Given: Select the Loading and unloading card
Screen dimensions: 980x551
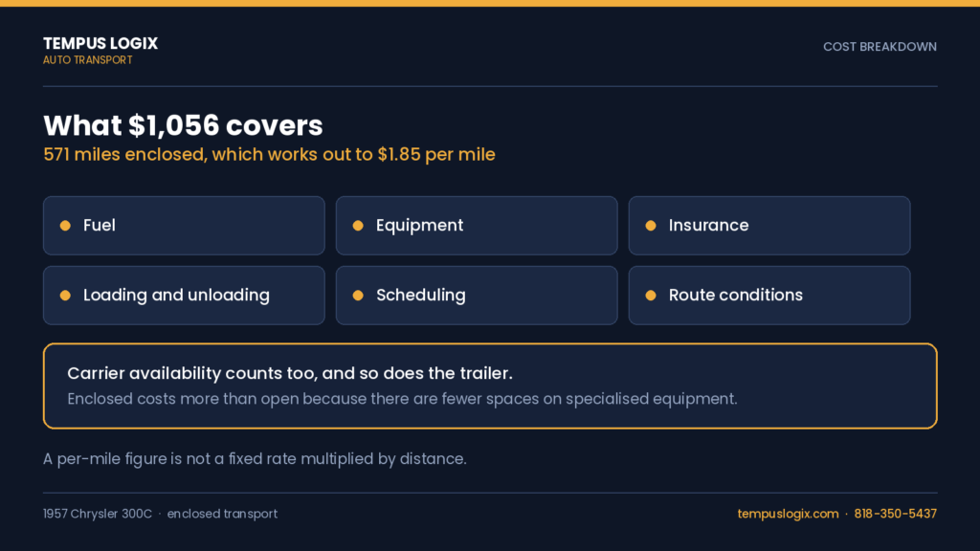Looking at the screenshot, I should 184,296.
